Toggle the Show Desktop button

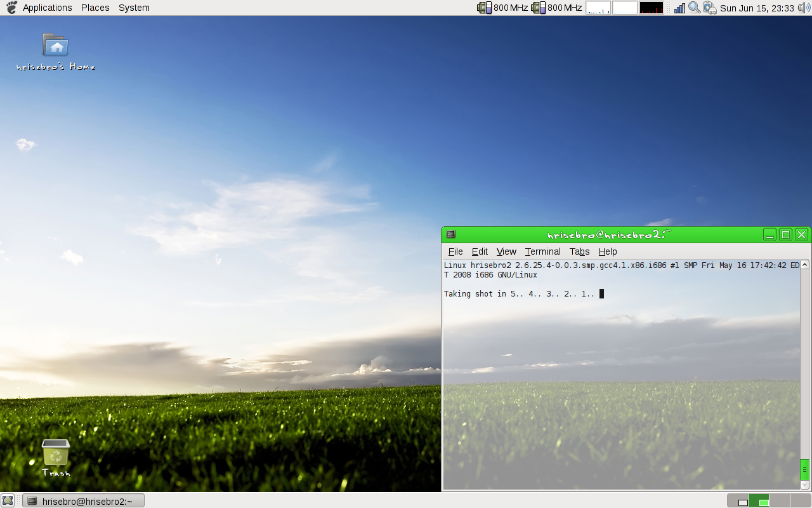tap(8, 500)
